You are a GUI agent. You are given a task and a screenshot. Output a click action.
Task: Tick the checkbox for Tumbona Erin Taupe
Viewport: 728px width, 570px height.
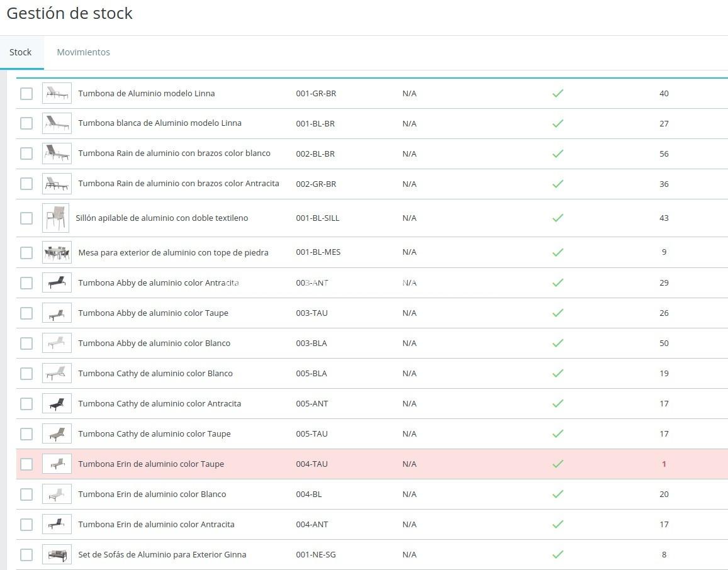click(x=26, y=464)
